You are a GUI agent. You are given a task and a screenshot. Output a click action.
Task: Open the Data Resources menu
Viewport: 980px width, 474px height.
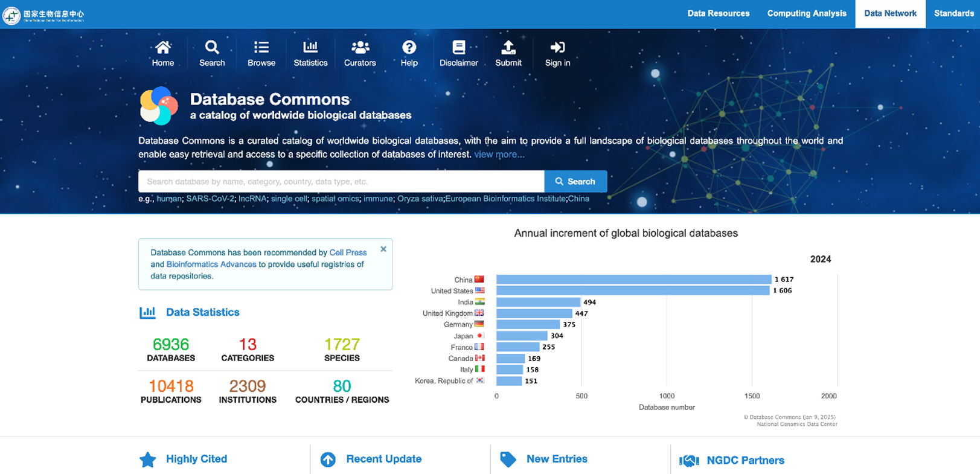click(719, 13)
